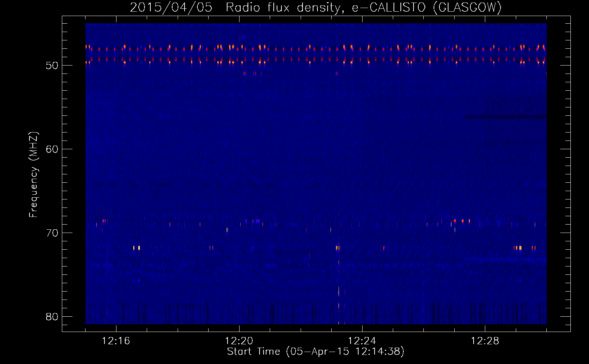Click the "Start Time (05-Apr-15 12:14:38)" axis label

coord(316,352)
